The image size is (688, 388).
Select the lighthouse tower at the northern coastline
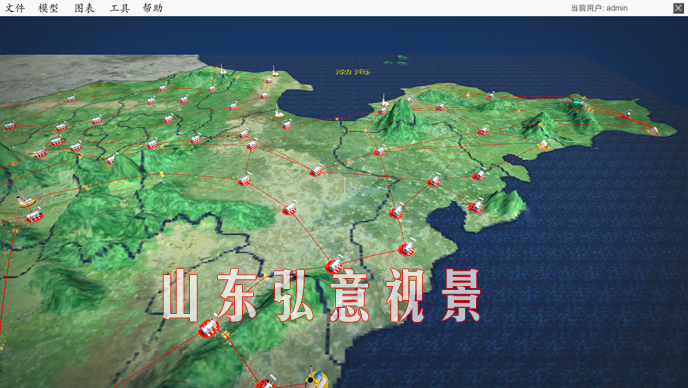click(x=275, y=72)
